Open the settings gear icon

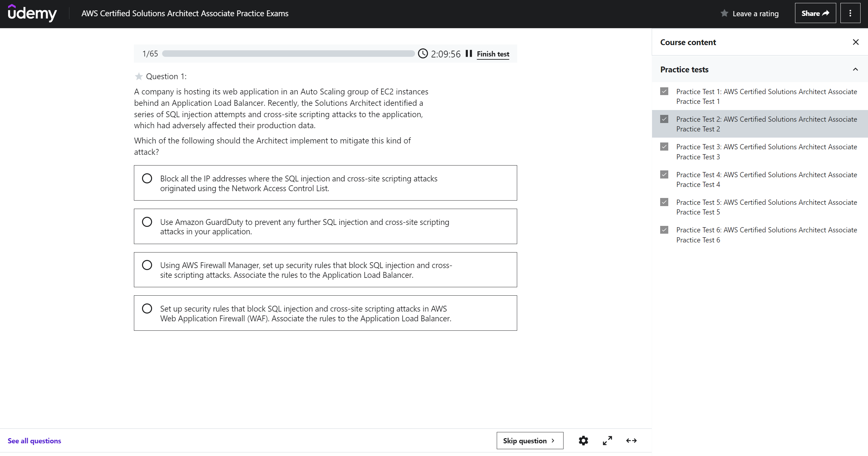coord(583,440)
